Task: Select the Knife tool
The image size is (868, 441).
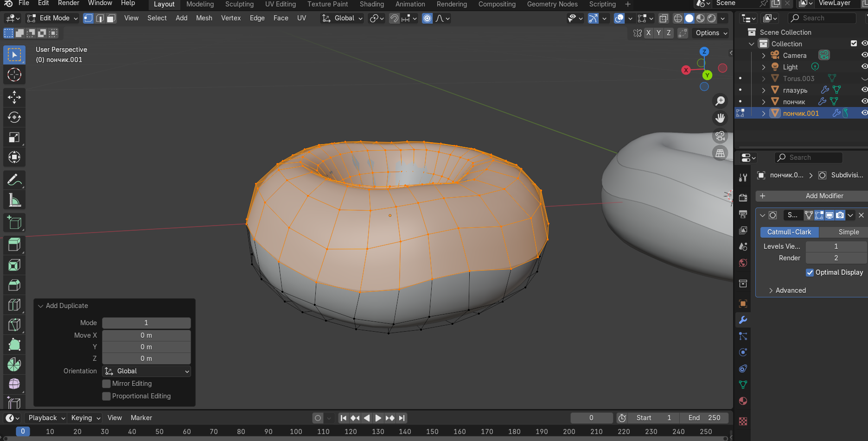Action: 14,325
